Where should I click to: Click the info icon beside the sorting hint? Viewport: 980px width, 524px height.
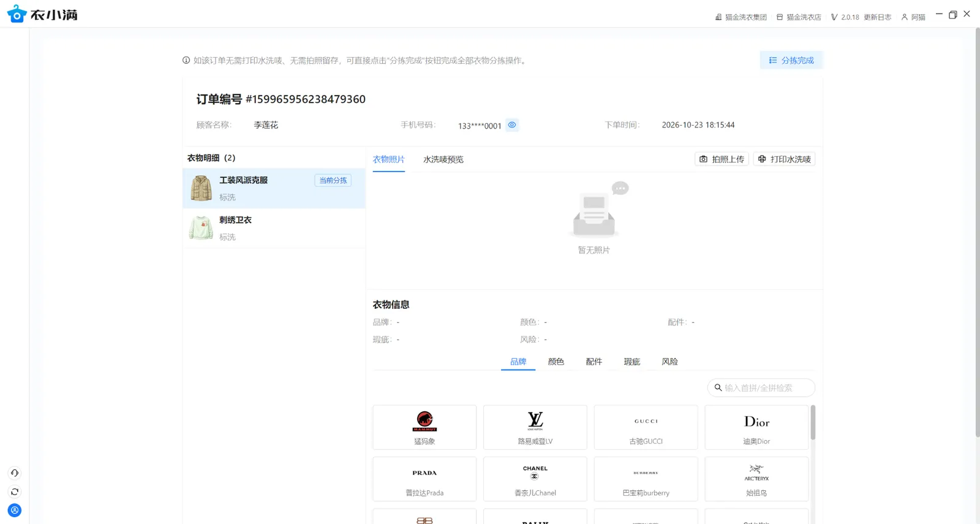coord(186,60)
